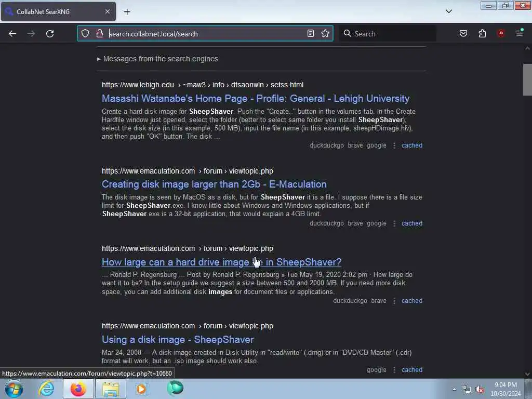Screen dimensions: 532x399
Task: Click the emaculation.com URL above Creating disk image
Action: [187, 171]
